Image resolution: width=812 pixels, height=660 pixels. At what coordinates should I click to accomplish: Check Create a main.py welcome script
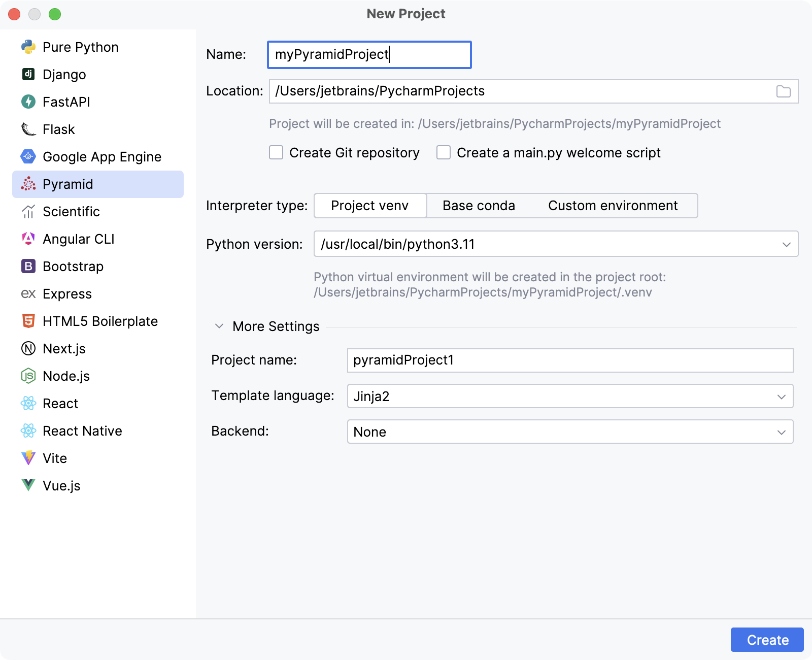444,153
